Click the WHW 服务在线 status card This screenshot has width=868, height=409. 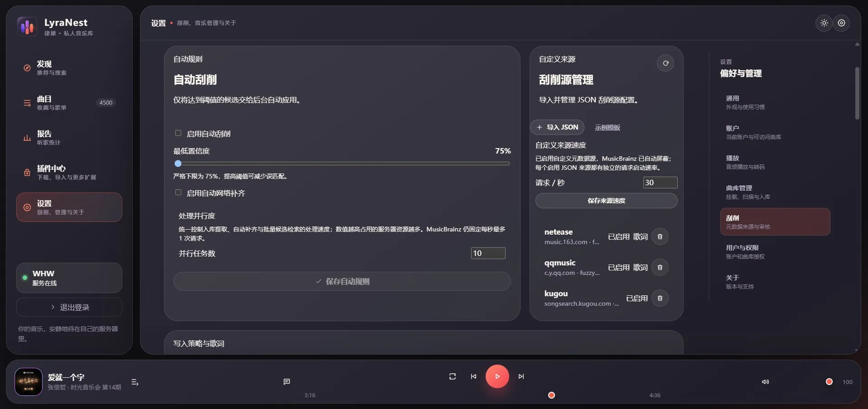pyautogui.click(x=69, y=278)
